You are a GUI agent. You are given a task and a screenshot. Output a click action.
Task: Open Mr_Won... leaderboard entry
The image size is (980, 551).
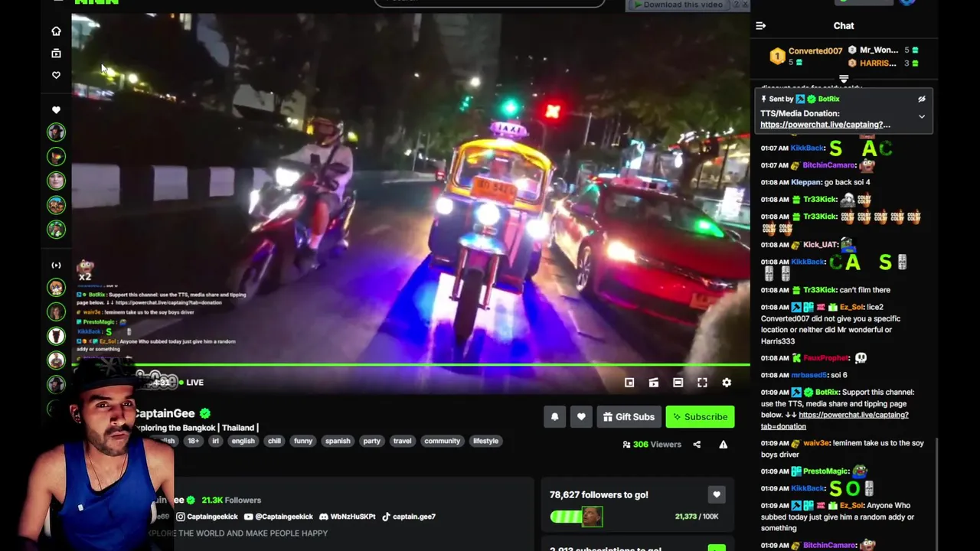coord(883,51)
